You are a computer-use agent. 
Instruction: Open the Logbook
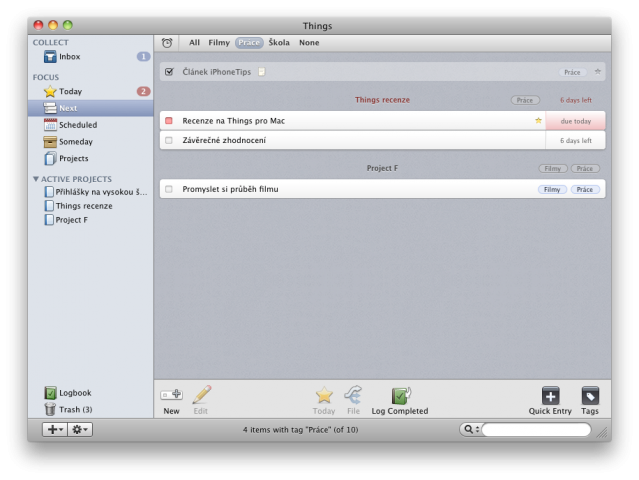tap(68, 393)
